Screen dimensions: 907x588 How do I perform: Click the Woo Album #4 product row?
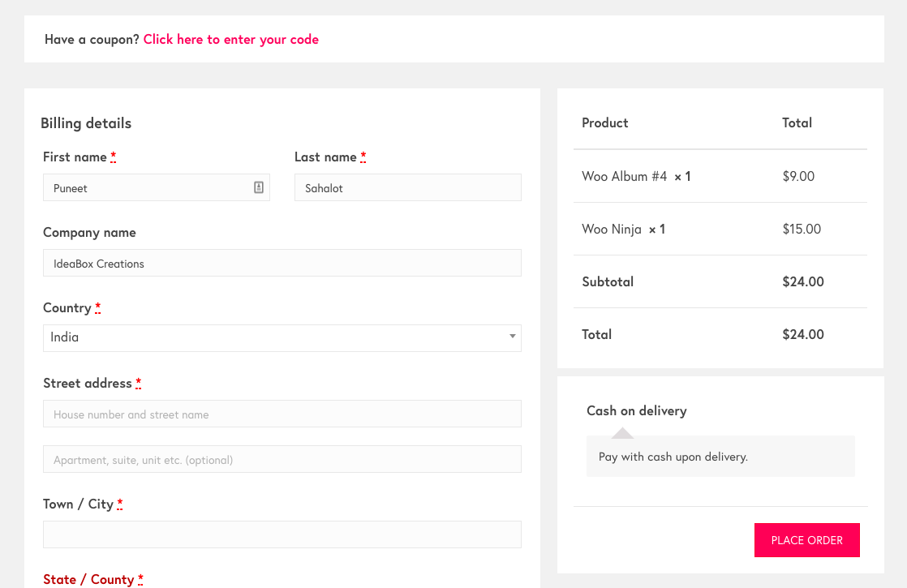pos(720,176)
